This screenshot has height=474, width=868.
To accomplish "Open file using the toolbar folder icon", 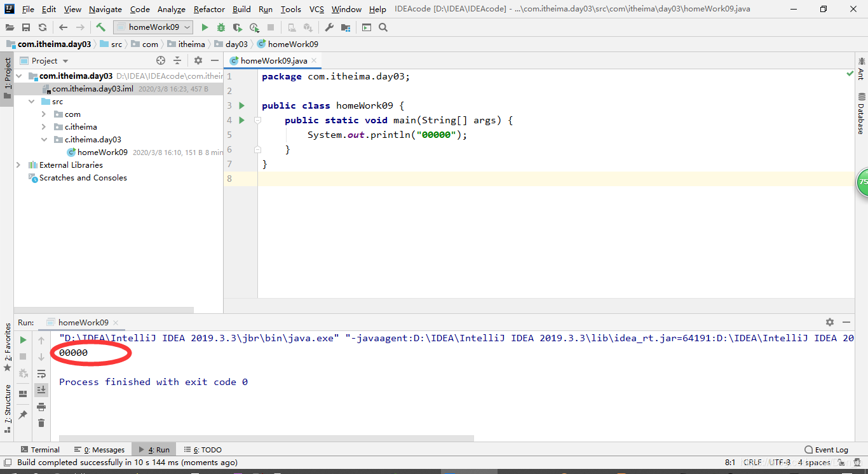I will 10,27.
